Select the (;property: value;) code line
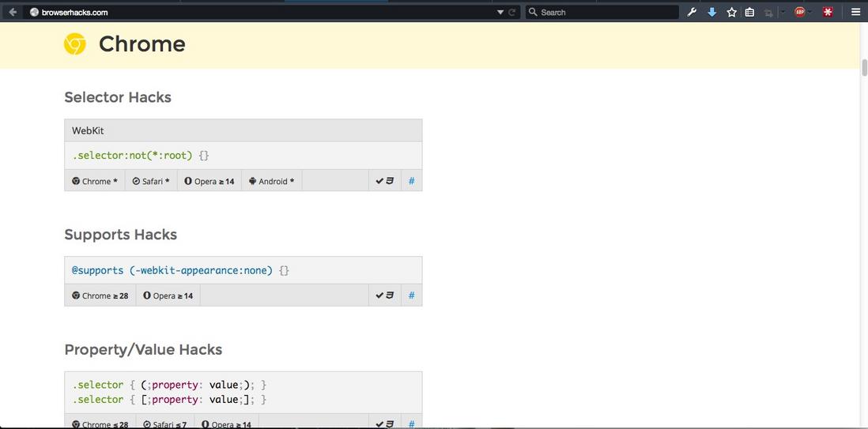 click(169, 385)
